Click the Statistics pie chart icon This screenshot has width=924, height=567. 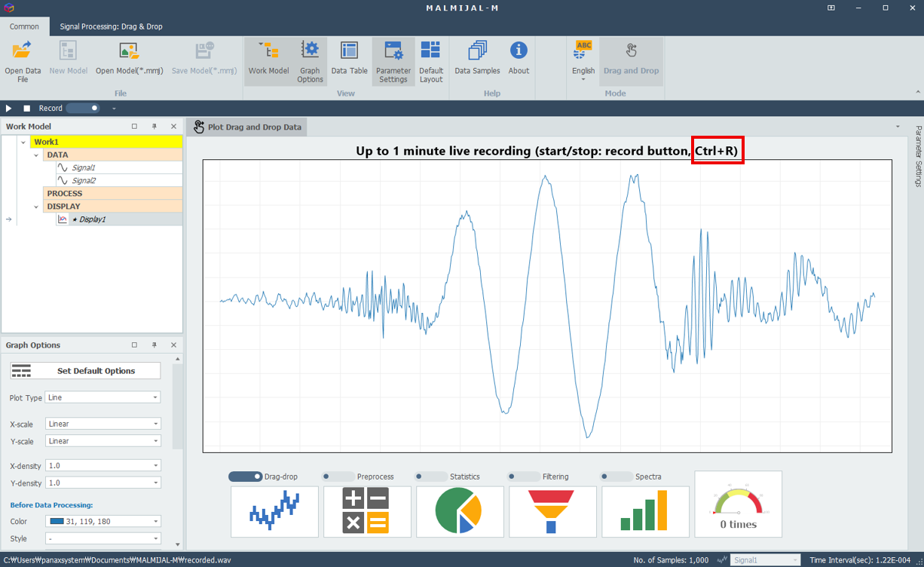click(460, 511)
